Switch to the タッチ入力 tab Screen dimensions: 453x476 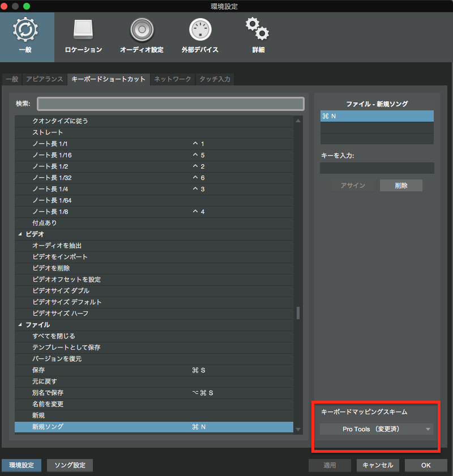coord(215,79)
